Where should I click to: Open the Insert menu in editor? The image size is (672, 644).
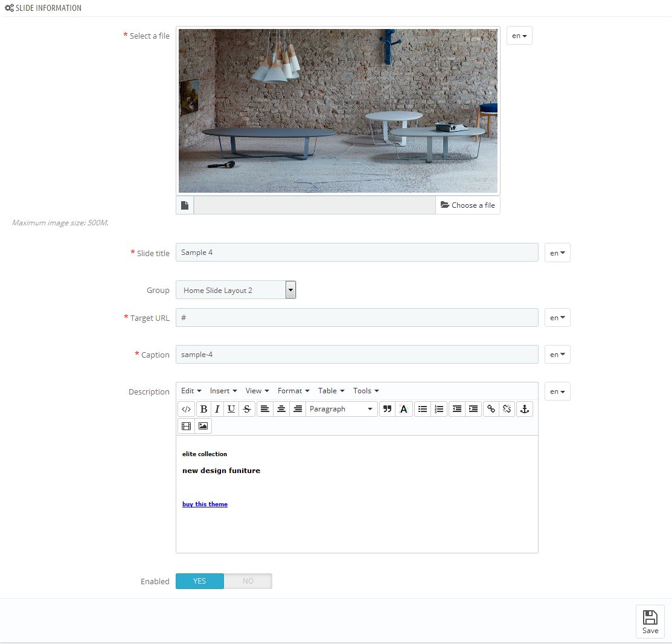coord(223,391)
